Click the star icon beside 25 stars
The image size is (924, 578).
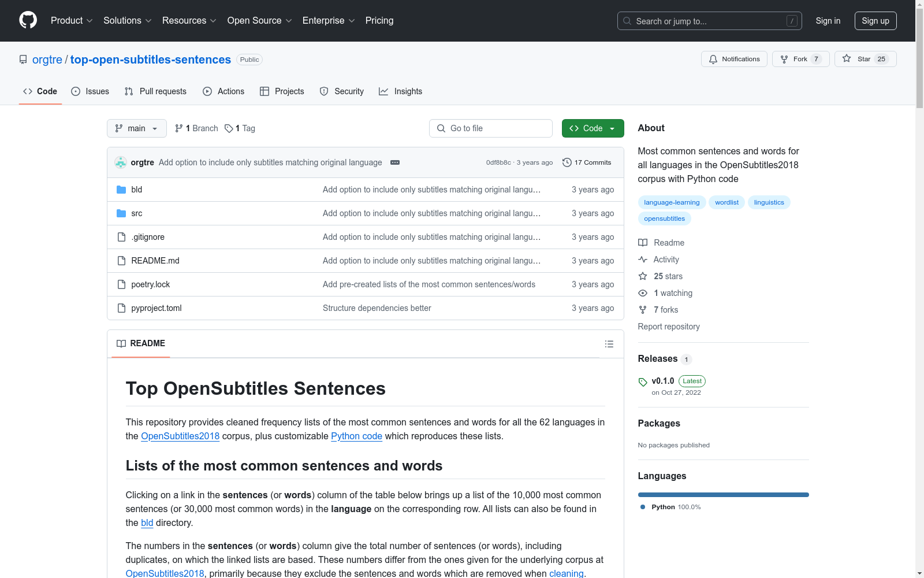[643, 276]
